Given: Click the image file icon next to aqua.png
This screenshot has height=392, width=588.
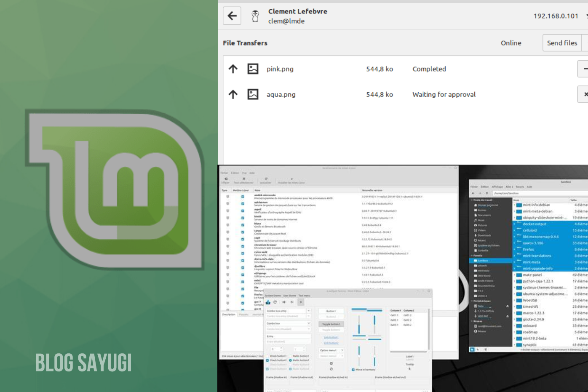Looking at the screenshot, I should coord(253,94).
